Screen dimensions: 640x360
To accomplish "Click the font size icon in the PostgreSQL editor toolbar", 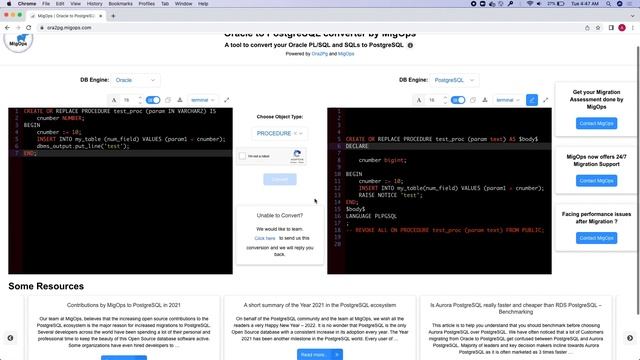I will 419,100.
